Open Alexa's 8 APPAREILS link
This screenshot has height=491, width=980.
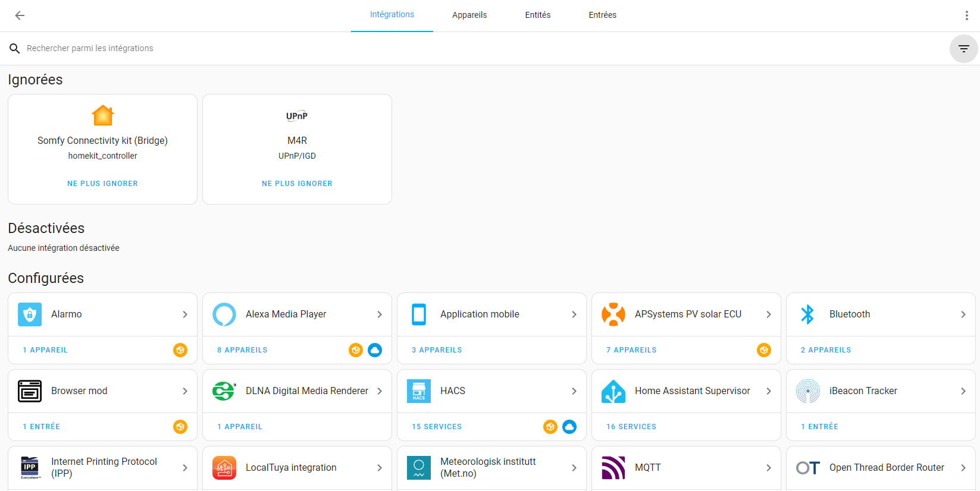(242, 350)
